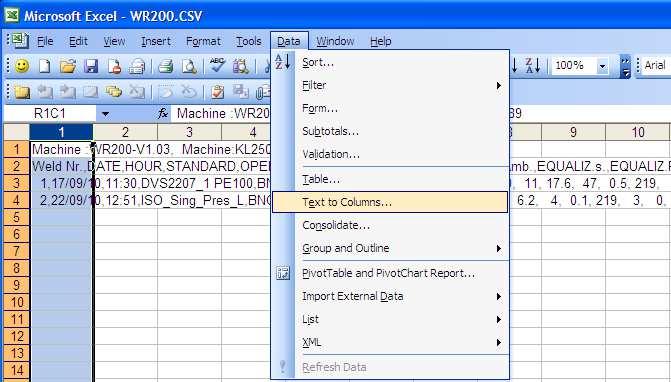Open the Tools menu
This screenshot has width=671, height=382.
[249, 41]
